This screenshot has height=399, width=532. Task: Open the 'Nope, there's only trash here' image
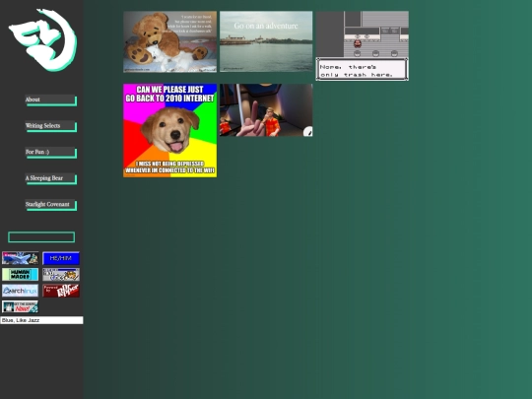[x=362, y=45]
